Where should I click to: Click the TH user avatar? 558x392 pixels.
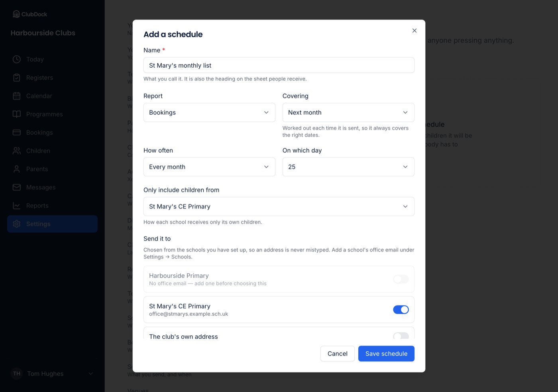coord(17,374)
